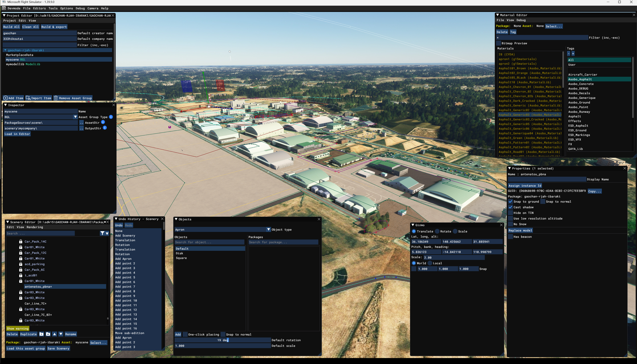The width and height of the screenshot is (637, 364).
Task: Open the Rendering menu in Scenery Editor
Action: [x=35, y=227]
